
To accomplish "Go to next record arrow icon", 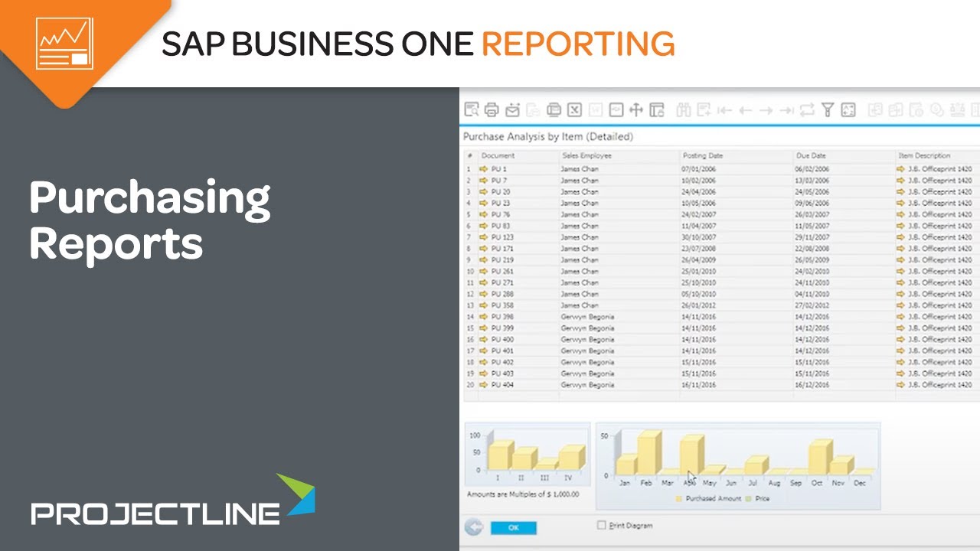I will (x=766, y=110).
